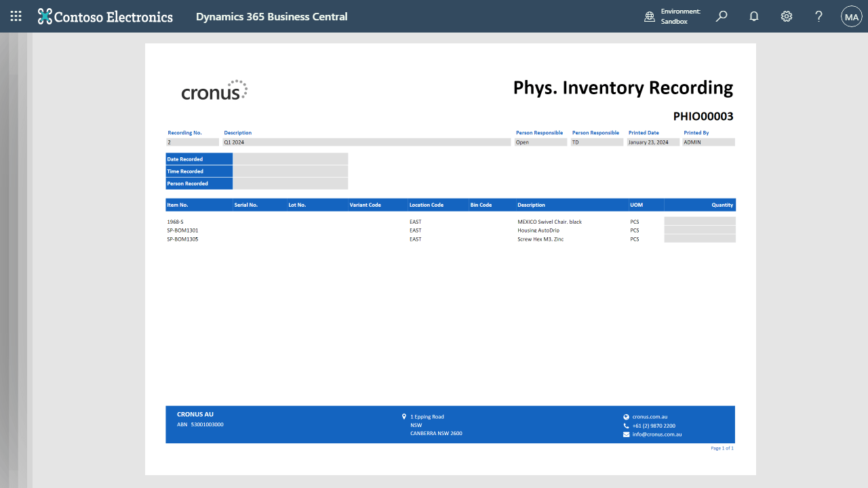
Task: Click Screw Hex M3, Zinc description
Action: point(540,239)
